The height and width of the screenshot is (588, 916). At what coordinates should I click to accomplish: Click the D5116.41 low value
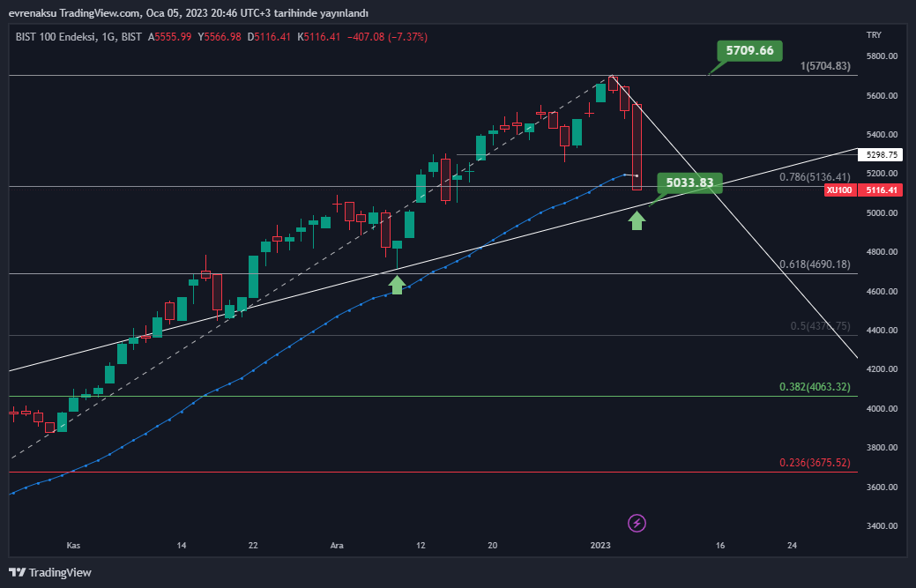tap(269, 37)
